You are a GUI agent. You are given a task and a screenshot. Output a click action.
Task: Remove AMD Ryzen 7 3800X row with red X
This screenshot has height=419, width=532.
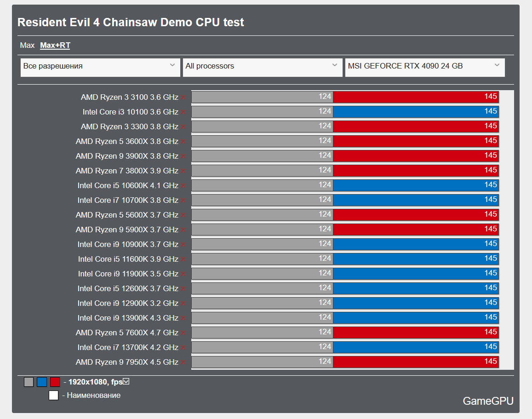183,171
